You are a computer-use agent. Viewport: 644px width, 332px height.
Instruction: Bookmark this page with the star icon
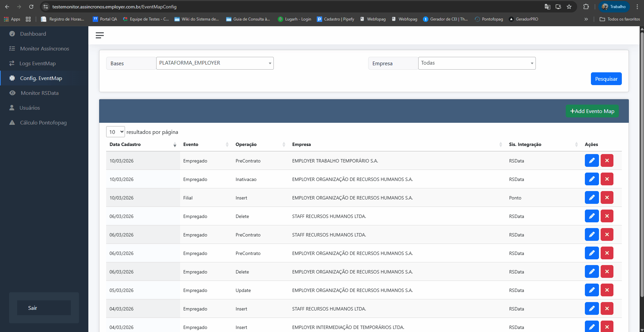point(569,7)
